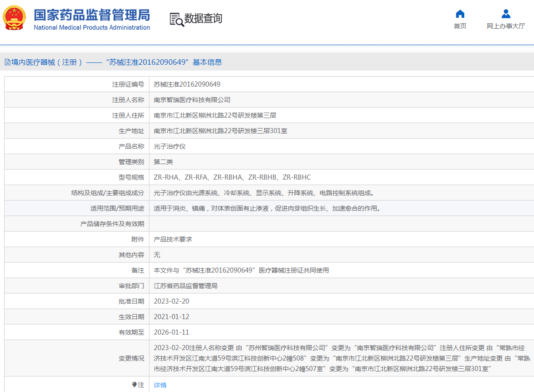Click the 国家药品监督管理局 site title
Screen dimensions: 534x392
[x=92, y=15]
